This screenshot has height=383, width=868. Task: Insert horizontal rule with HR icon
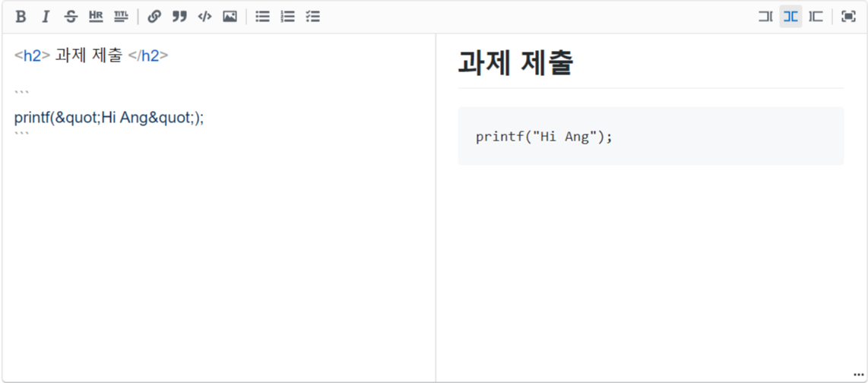tap(96, 17)
